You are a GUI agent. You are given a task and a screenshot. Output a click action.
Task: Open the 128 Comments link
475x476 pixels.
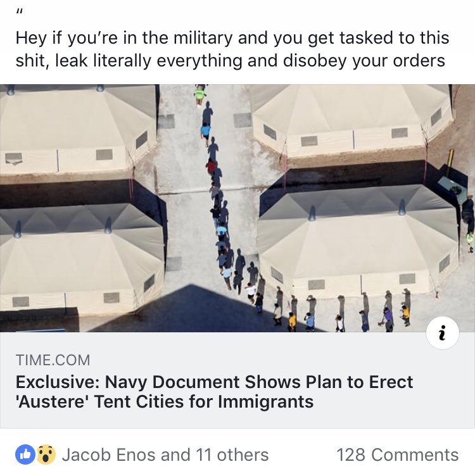(398, 454)
